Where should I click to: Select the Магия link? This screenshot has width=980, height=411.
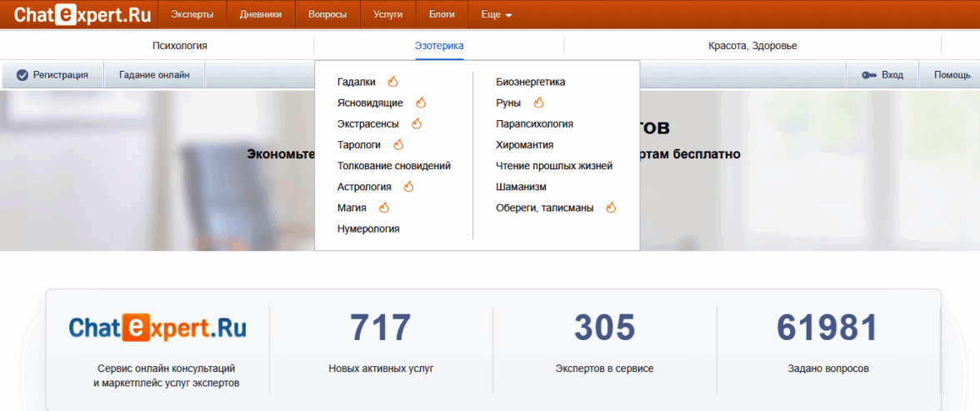[x=352, y=208]
